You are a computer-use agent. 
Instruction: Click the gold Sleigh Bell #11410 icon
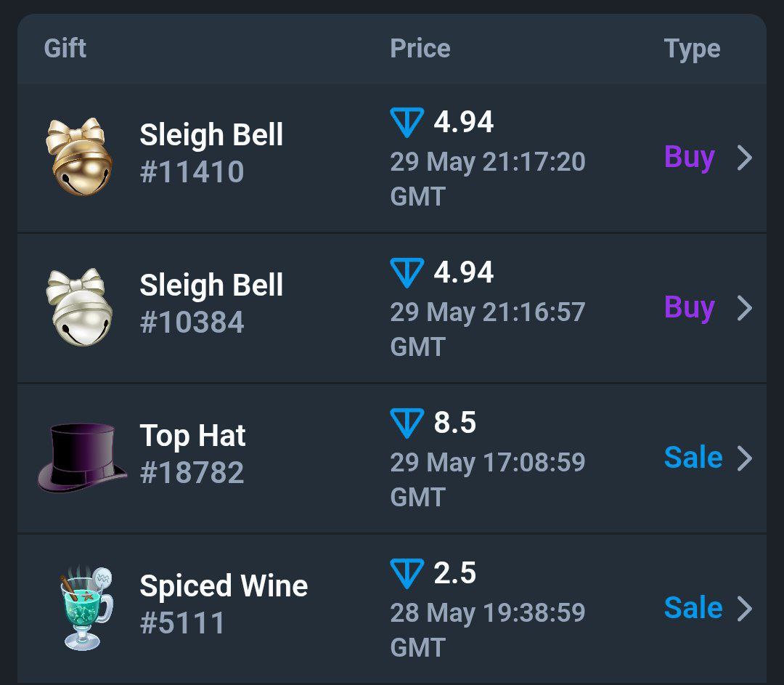click(79, 157)
